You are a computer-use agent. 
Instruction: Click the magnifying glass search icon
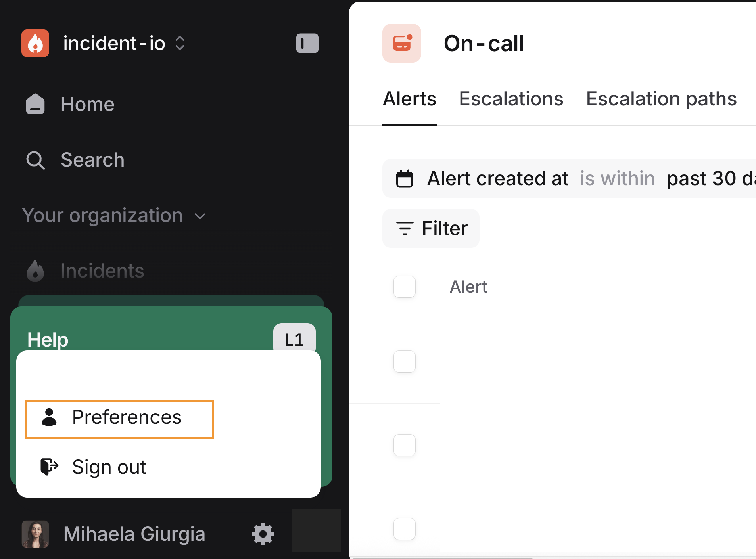[x=35, y=160]
